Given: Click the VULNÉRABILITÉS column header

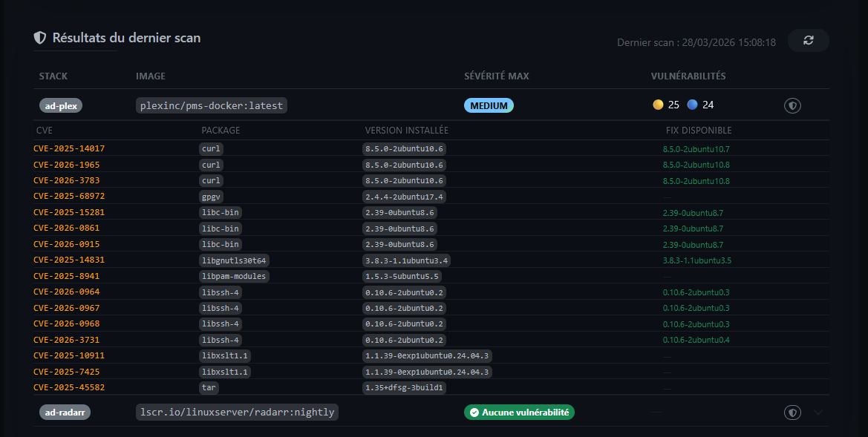Looking at the screenshot, I should tap(688, 76).
